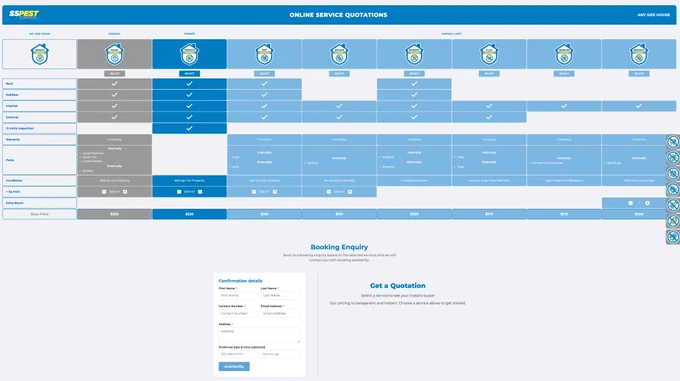Image resolution: width=680 pixels, height=381 pixels.
Task: Click the bottommost floating pest icon on the right edge
Action: (673, 237)
